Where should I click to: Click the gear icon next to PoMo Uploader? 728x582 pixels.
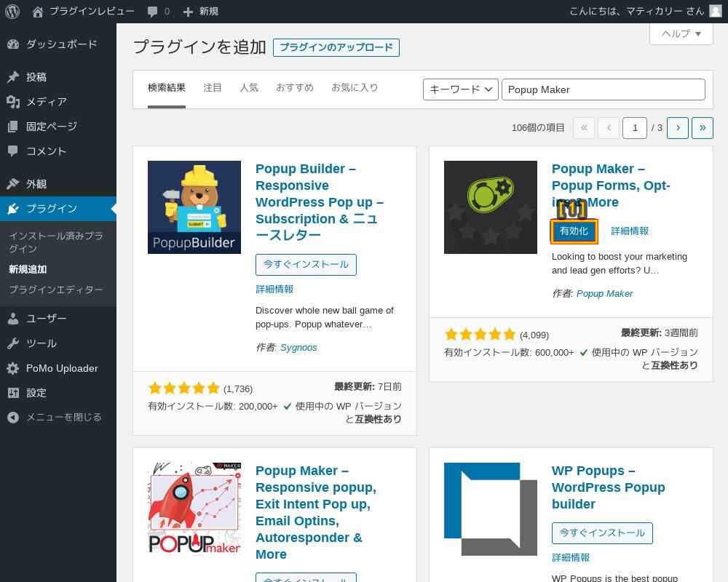pyautogui.click(x=13, y=368)
